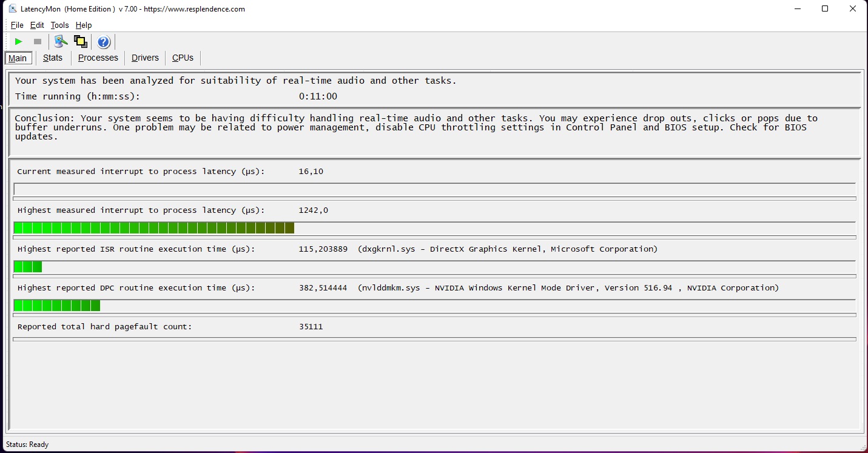
Task: Click the highest ISR routine execution time bar
Action: pyautogui.click(x=434, y=267)
